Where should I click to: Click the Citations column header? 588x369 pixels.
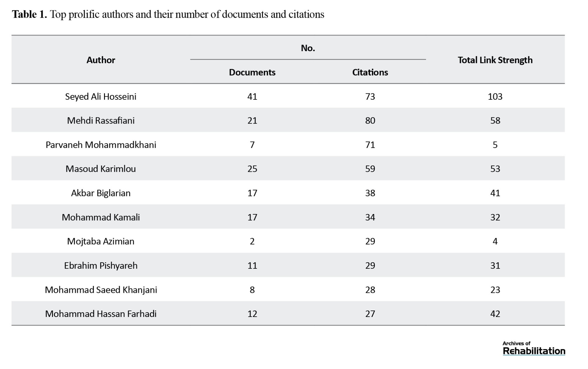370,72
